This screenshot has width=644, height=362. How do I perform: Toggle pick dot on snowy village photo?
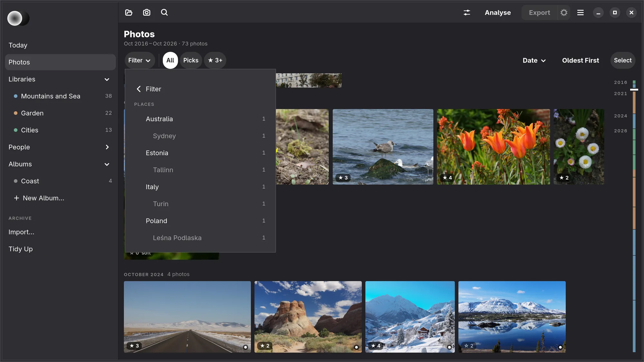pyautogui.click(x=449, y=347)
